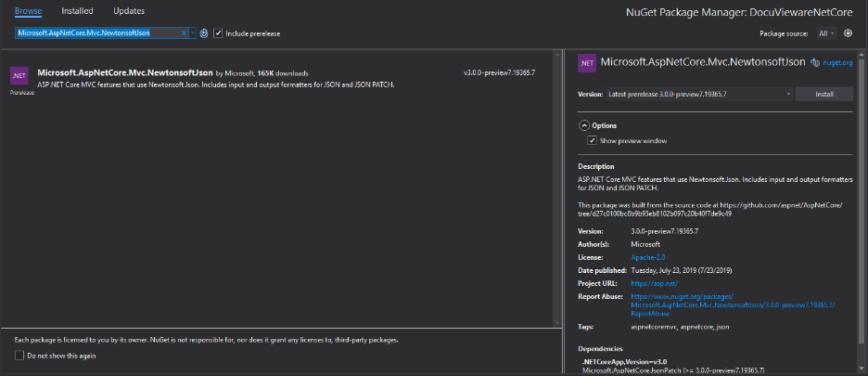Click the Install button
Viewport: 868px width, 376px height.
point(824,95)
